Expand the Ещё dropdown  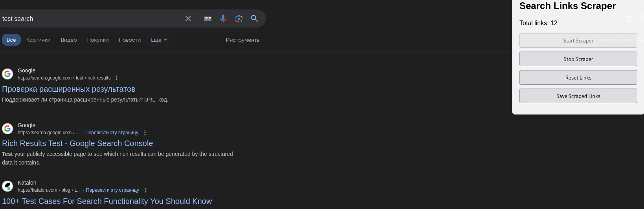point(159,40)
